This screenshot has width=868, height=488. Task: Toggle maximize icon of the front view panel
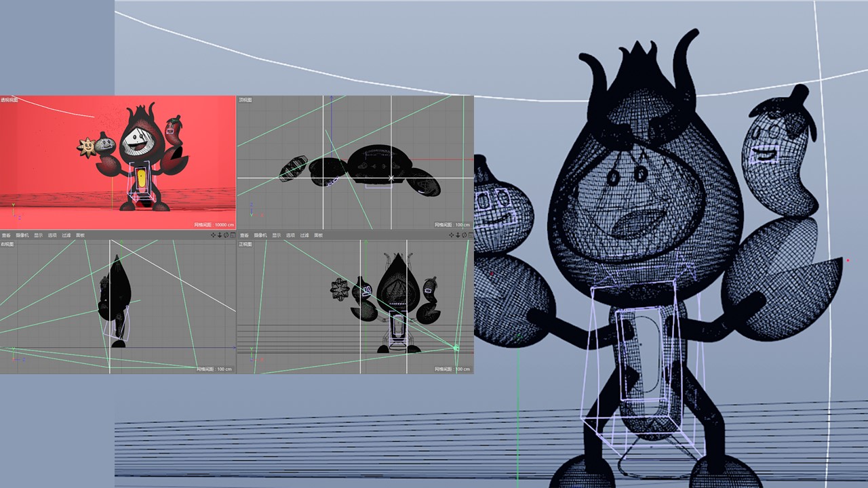[470, 235]
